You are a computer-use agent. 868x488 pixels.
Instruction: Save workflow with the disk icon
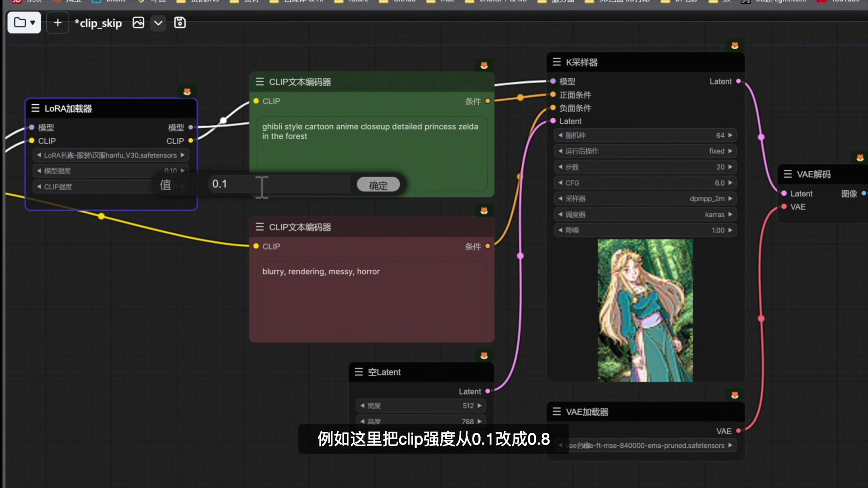[180, 23]
